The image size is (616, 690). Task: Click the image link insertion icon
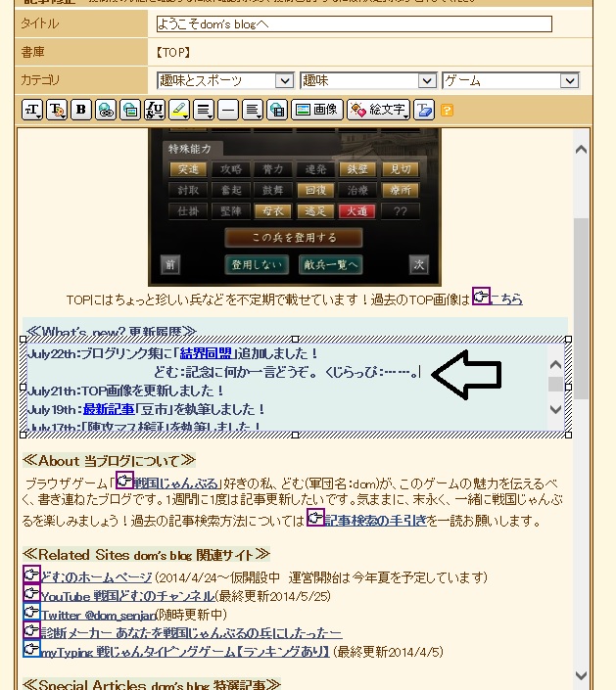[x=130, y=110]
